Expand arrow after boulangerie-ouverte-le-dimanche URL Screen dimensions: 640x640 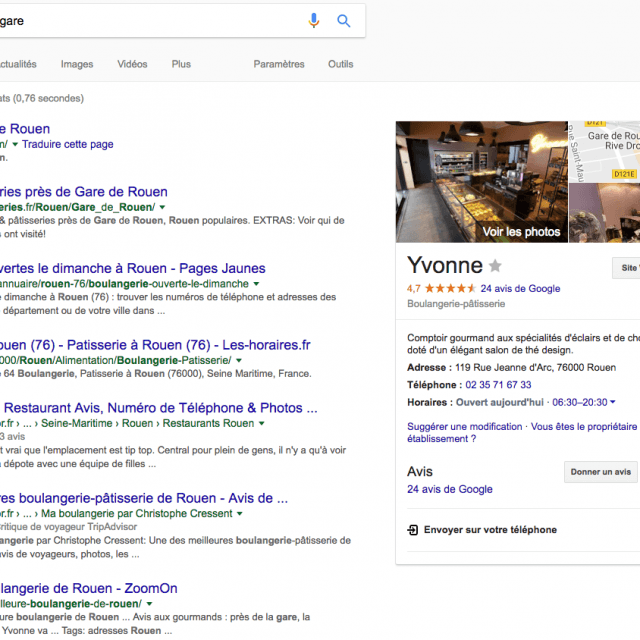(x=256, y=284)
